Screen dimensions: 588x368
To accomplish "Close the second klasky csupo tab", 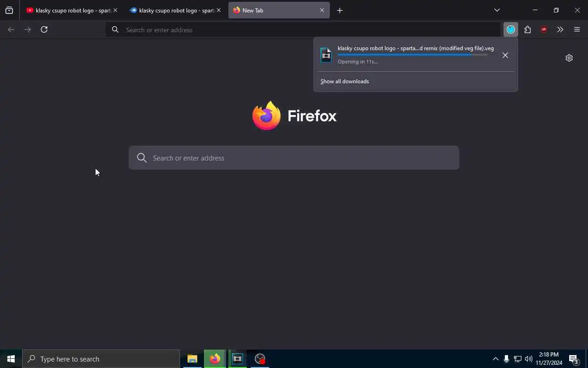I will click(x=219, y=10).
